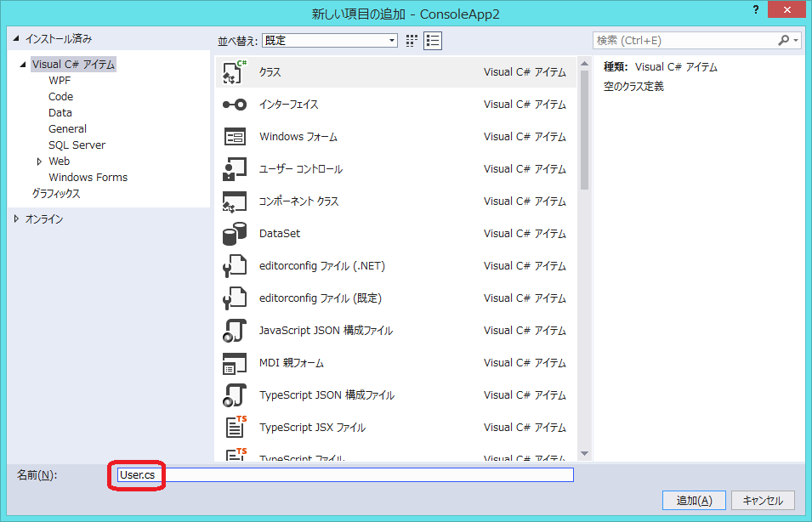
Task: Select the Data category
Action: tap(60, 112)
